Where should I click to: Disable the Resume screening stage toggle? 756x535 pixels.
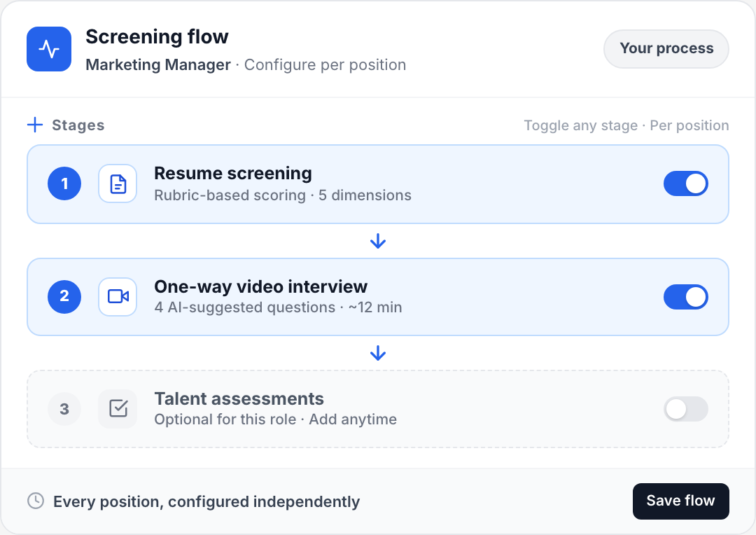pos(686,183)
